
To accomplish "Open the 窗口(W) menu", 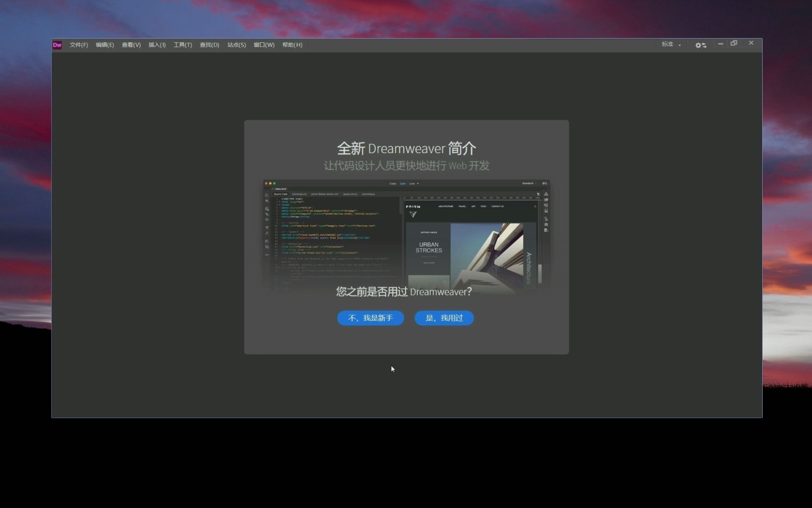I will [x=264, y=45].
